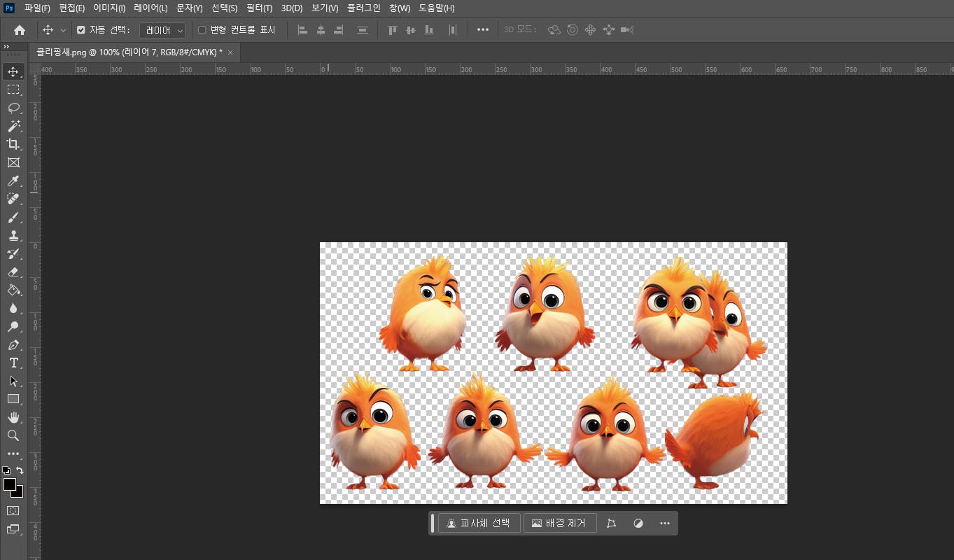Select the Crop tool

[13, 144]
